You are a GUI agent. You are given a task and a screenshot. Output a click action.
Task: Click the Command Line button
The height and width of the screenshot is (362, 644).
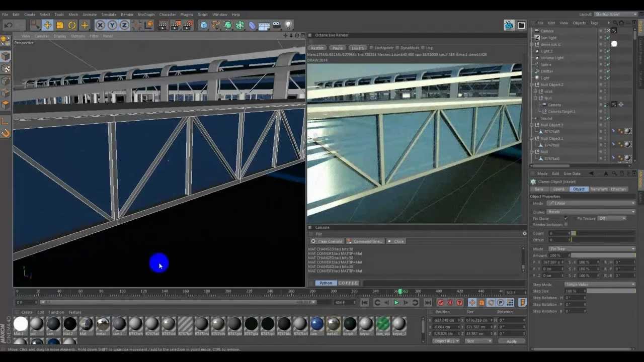coord(365,241)
